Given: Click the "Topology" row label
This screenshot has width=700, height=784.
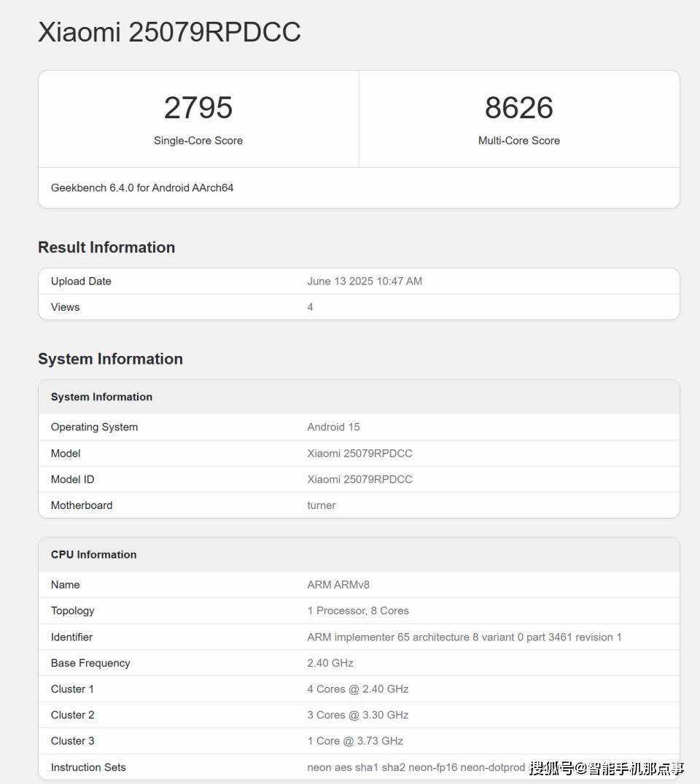Looking at the screenshot, I should (x=72, y=611).
